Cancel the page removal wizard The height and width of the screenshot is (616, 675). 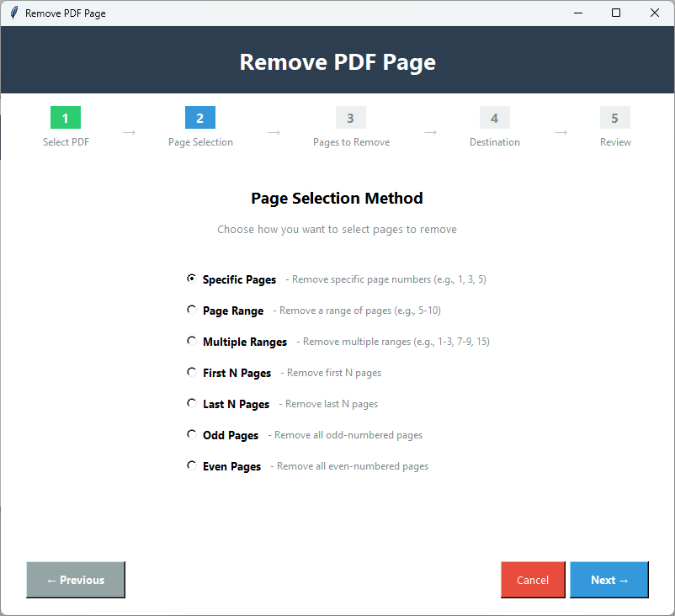tap(533, 580)
